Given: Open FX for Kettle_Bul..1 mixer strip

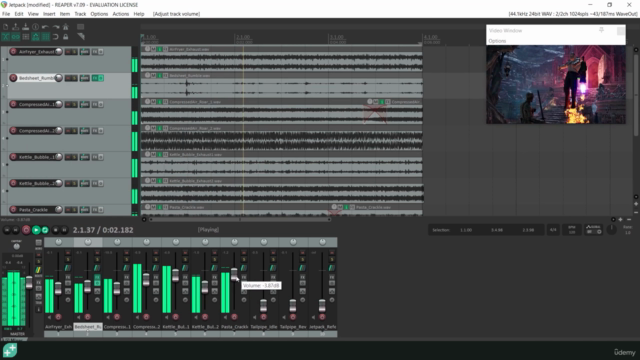Looking at the screenshot, I should tap(185, 277).
